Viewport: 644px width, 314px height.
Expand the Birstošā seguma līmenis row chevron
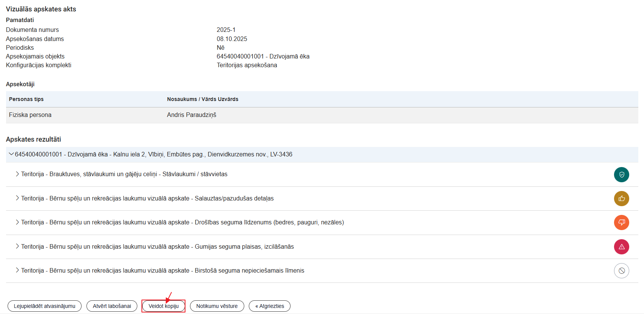pos(17,270)
